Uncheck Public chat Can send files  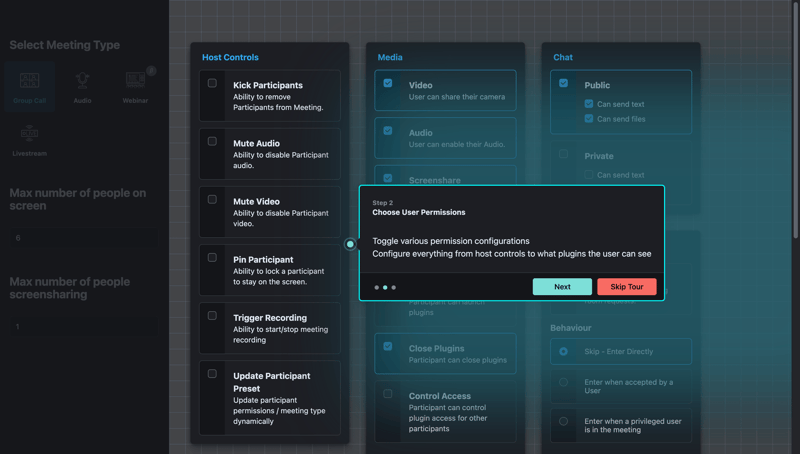coord(589,119)
